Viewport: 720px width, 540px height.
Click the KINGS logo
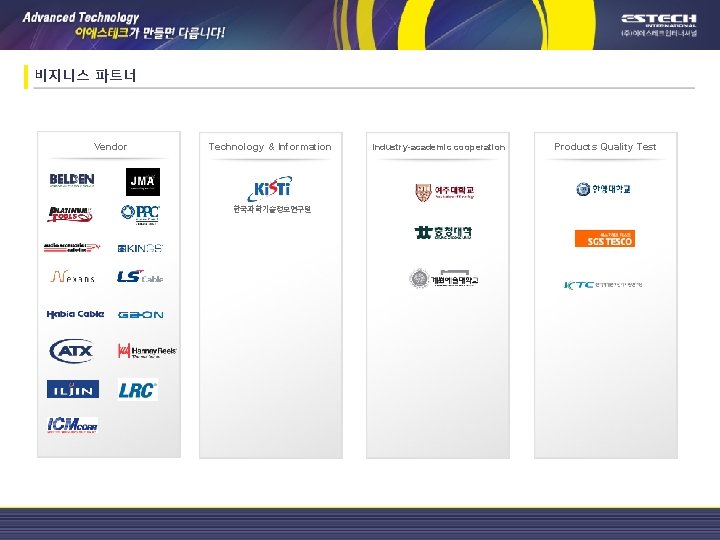pos(140,248)
